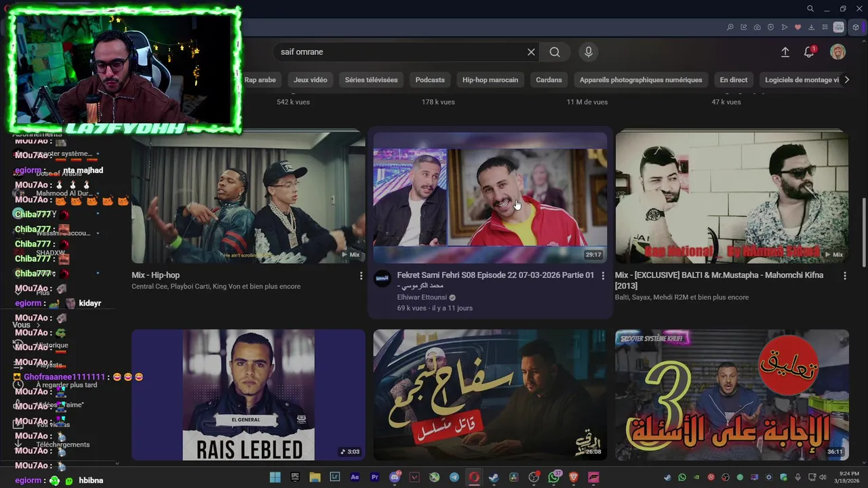Select the En direct filter chip
This screenshot has width=868, height=488.
[734, 80]
